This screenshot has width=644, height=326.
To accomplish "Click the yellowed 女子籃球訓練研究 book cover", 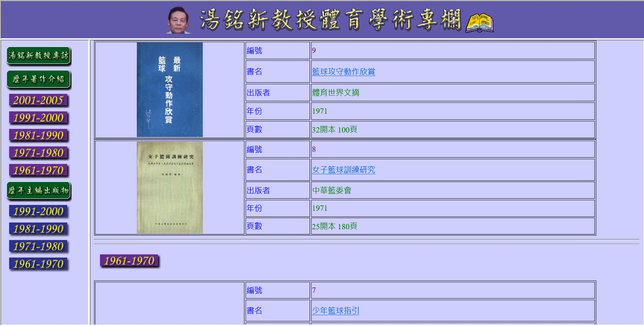I will pyautogui.click(x=169, y=188).
